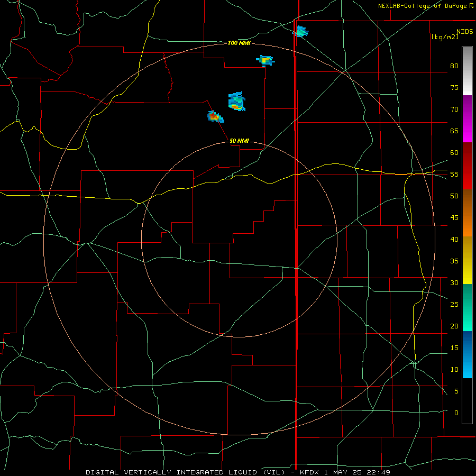Image resolution: width=476 pixels, height=476 pixels.
Task: Click the 25 value on the color scale
Action: coord(454,304)
